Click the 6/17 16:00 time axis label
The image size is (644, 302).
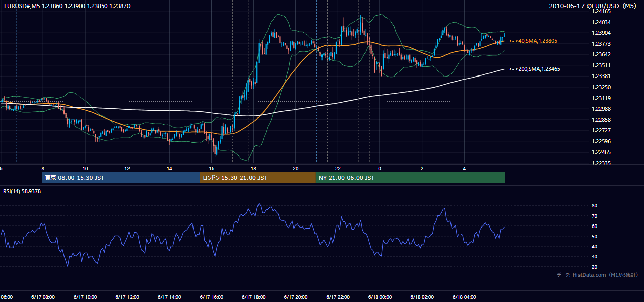click(212, 297)
